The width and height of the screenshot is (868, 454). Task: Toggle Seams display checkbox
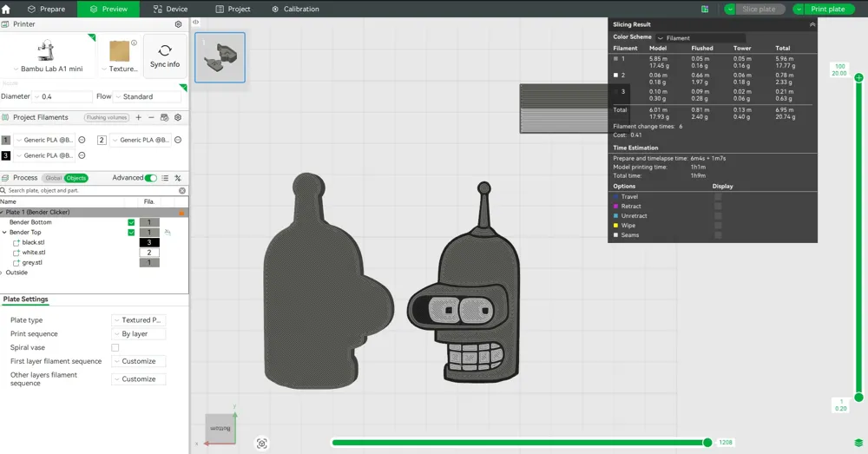point(718,235)
